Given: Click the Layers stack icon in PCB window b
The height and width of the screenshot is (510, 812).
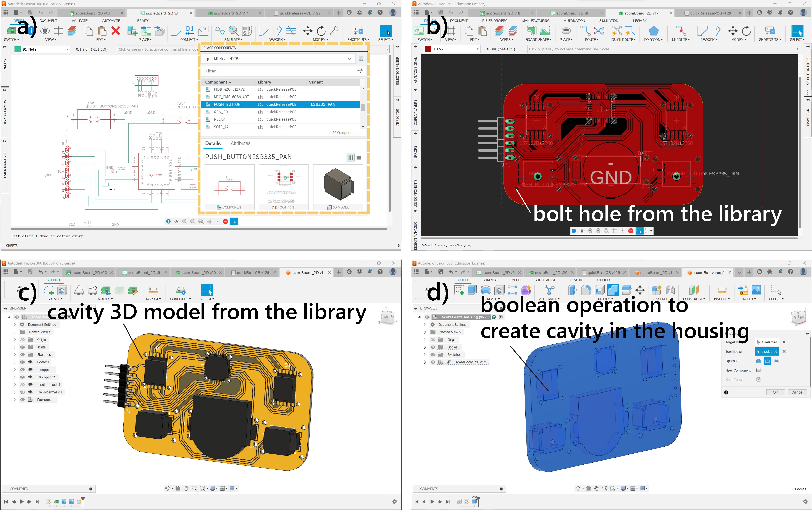Looking at the screenshot, I should pyautogui.click(x=500, y=31).
